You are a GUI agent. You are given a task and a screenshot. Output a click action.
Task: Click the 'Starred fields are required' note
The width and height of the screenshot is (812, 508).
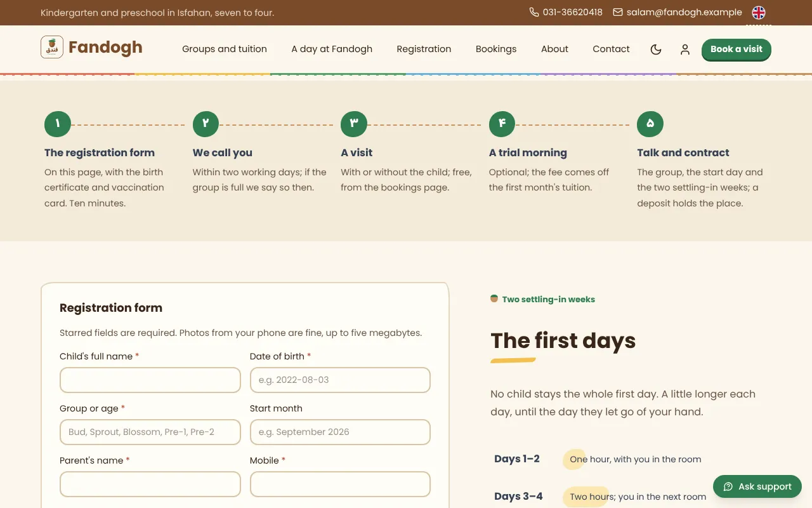[241, 333]
